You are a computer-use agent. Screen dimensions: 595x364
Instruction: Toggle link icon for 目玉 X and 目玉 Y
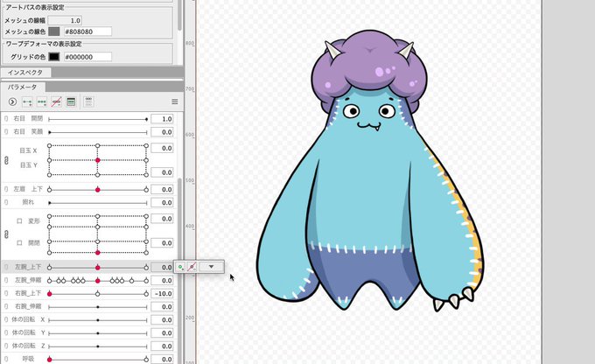tap(6, 160)
